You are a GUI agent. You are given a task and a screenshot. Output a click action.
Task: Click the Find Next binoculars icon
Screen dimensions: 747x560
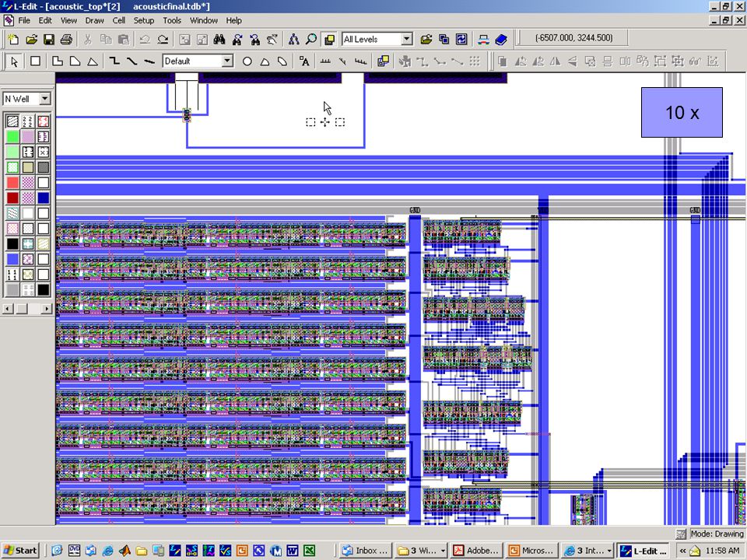coord(237,40)
